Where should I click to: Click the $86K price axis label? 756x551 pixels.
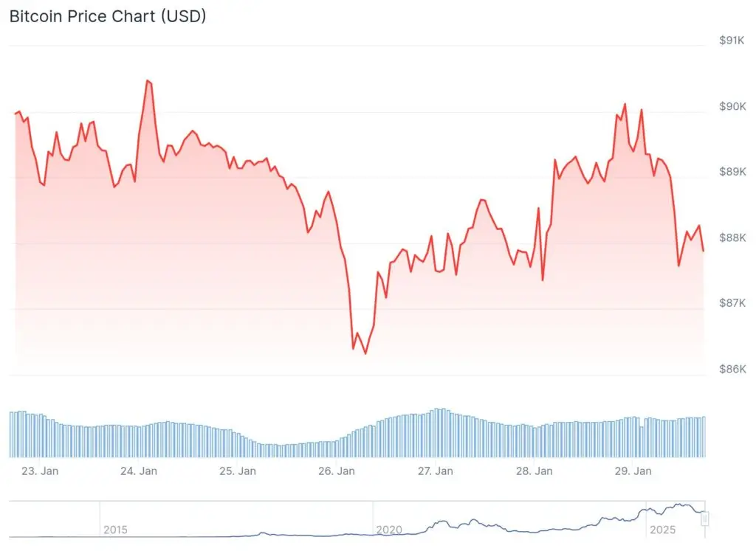point(732,369)
